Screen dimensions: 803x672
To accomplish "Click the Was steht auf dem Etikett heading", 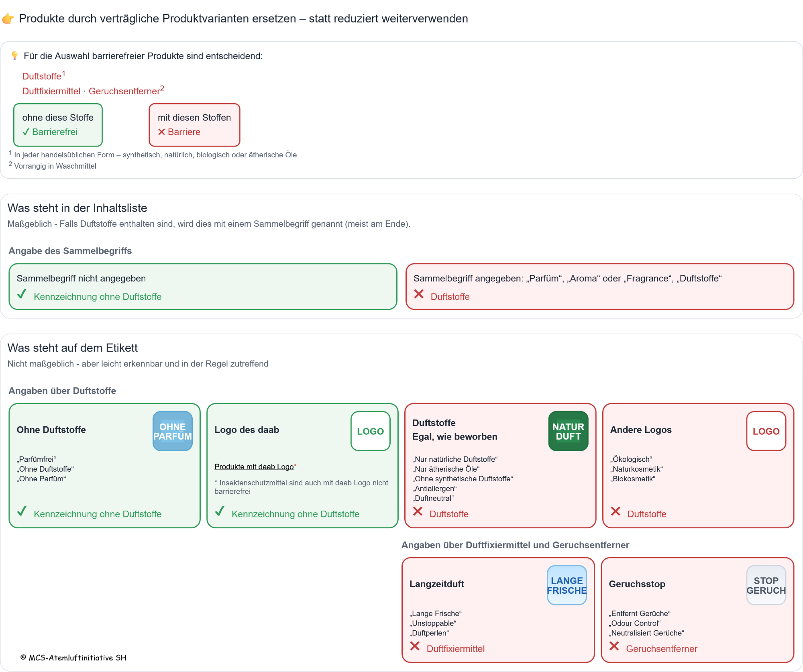I will coord(72,348).
